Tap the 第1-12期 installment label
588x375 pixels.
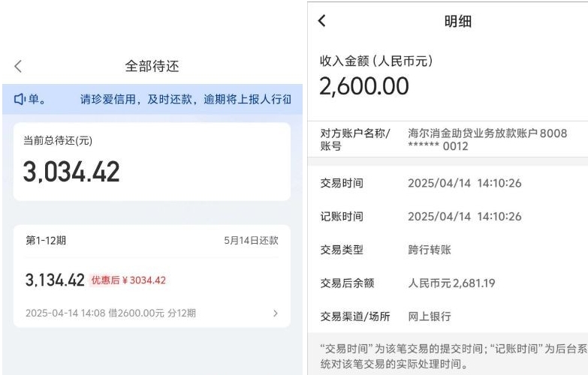tap(45, 240)
